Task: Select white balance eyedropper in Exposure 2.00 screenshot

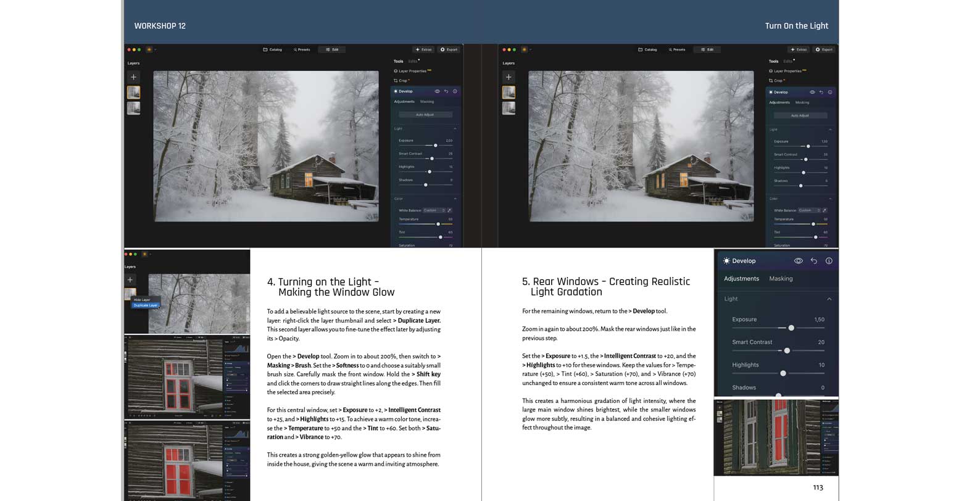Action: tap(449, 210)
